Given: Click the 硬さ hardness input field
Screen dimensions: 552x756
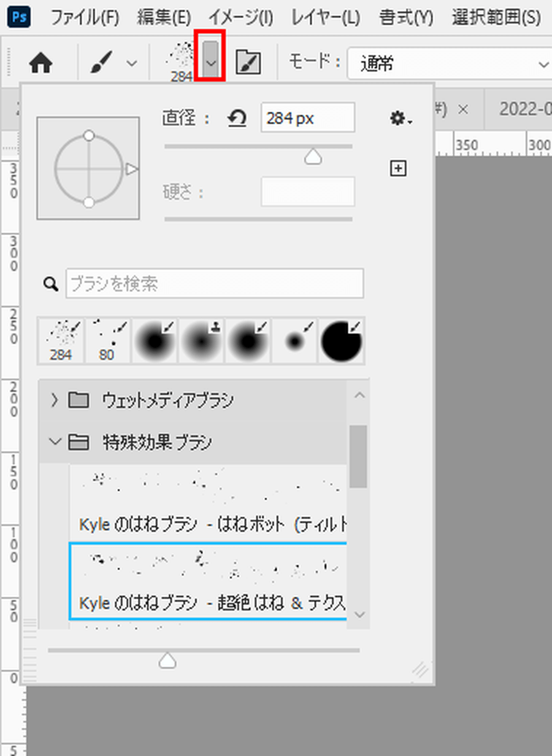Looking at the screenshot, I should (x=308, y=191).
